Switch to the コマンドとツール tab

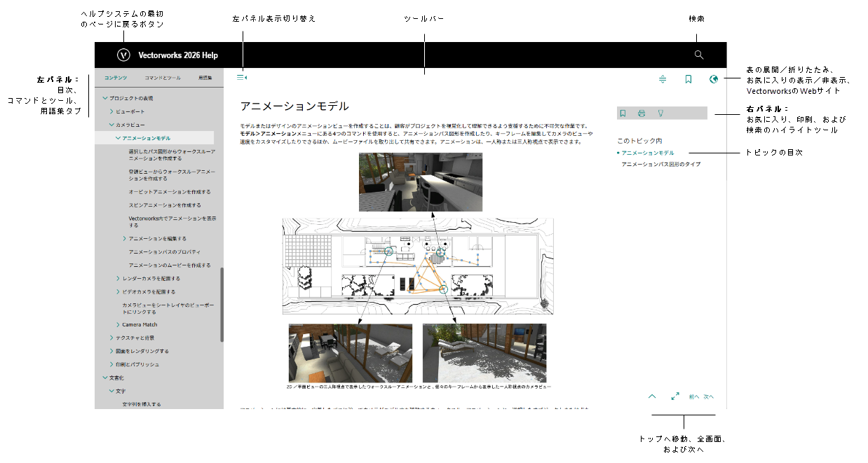pyautogui.click(x=163, y=78)
